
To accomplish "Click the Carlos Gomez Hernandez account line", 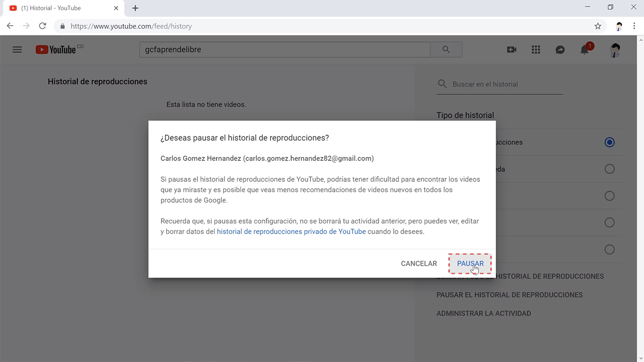I will click(x=267, y=158).
